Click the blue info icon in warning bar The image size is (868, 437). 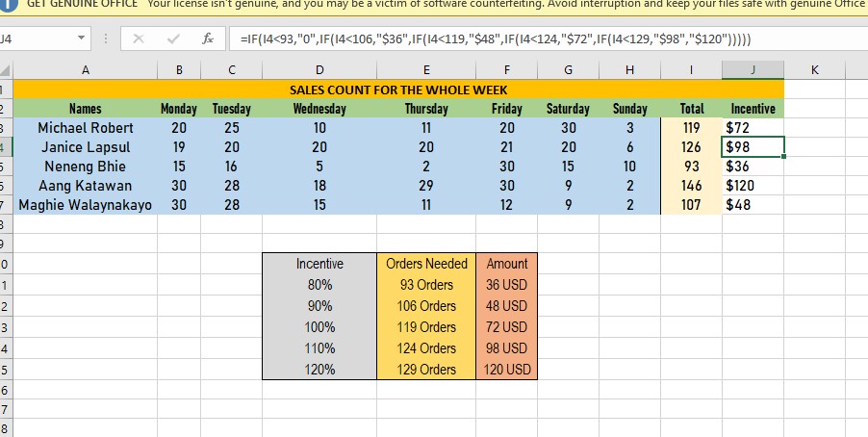pos(10,4)
